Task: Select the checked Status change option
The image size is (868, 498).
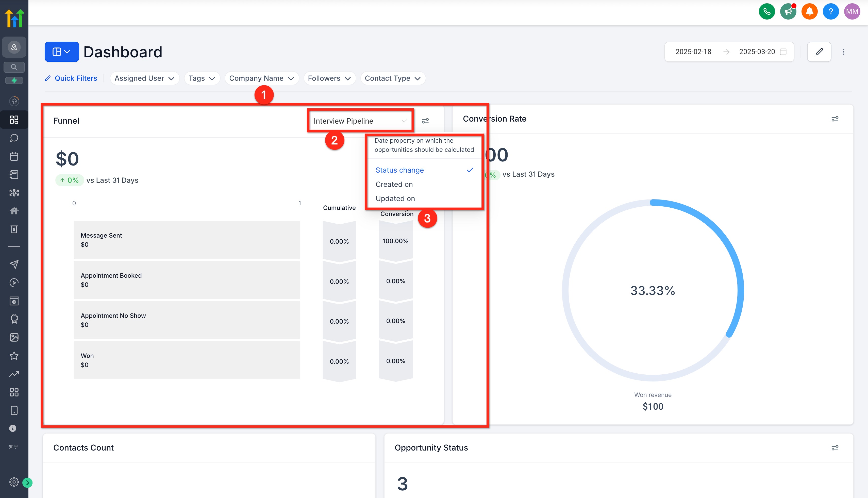Action: 399,170
